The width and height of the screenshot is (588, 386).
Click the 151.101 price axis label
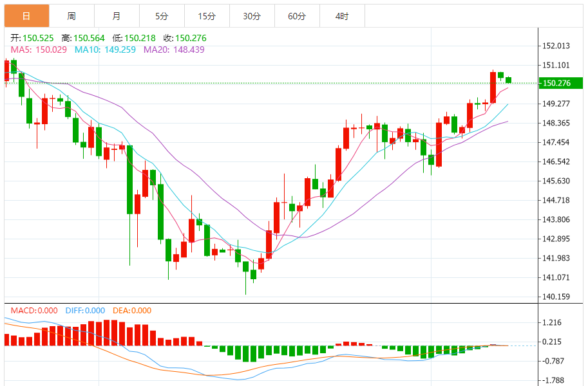pyautogui.click(x=556, y=65)
